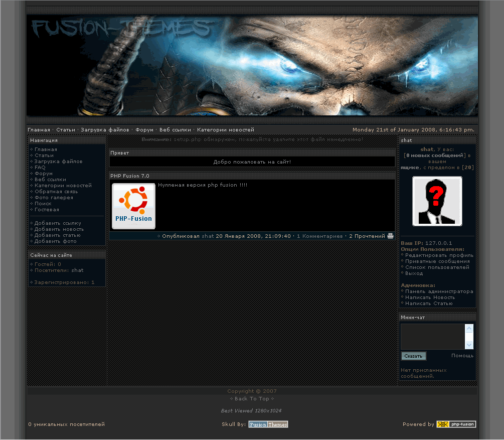504x440 pixels.
Task: Click the 1 Комментариев link
Action: click(x=320, y=236)
